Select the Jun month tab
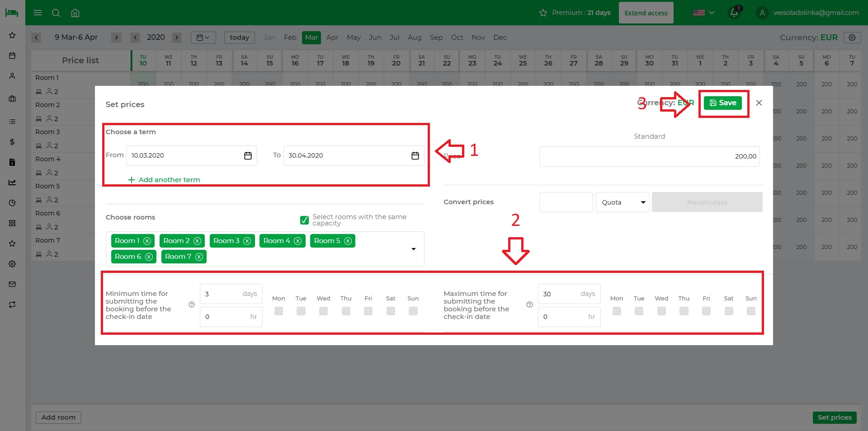This screenshot has height=431, width=868. click(375, 37)
